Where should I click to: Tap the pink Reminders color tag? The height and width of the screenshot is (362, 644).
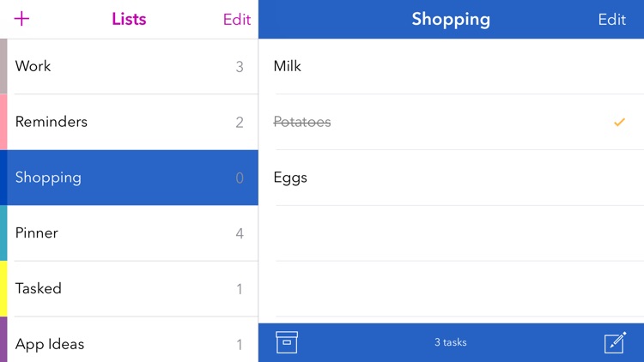[3, 122]
